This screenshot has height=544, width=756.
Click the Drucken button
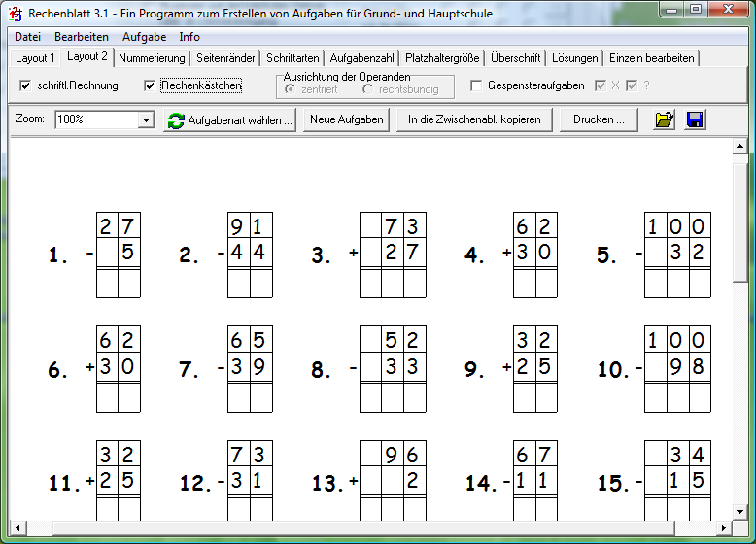click(599, 120)
